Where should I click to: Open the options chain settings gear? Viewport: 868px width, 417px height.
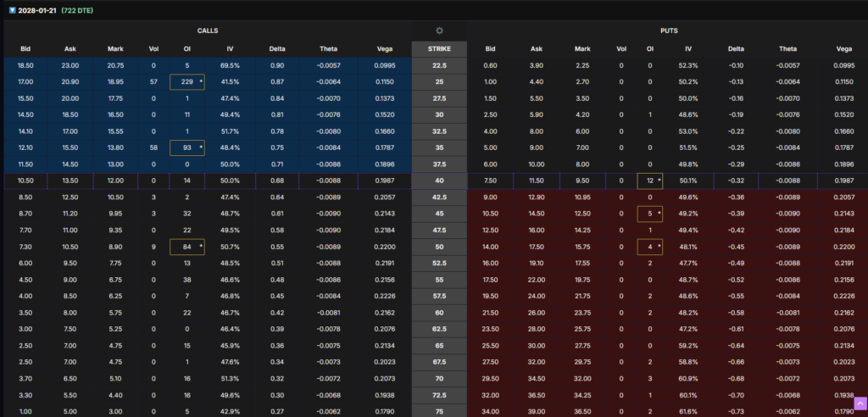[x=439, y=31]
